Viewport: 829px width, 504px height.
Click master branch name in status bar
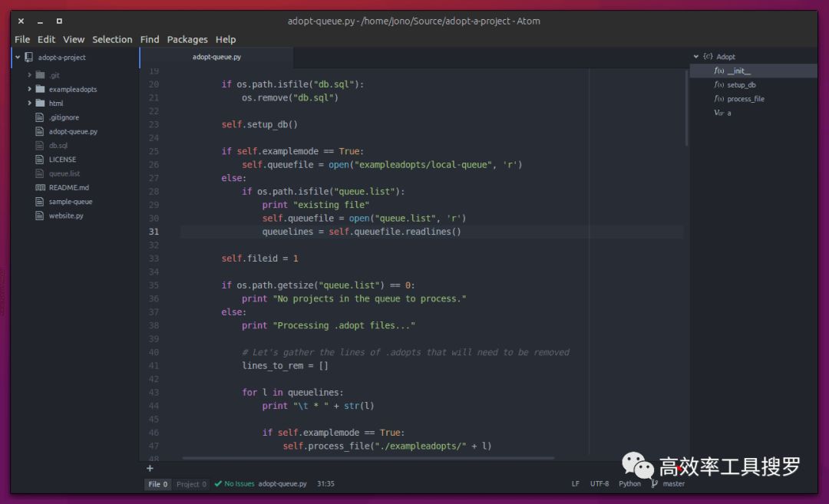[x=674, y=483]
